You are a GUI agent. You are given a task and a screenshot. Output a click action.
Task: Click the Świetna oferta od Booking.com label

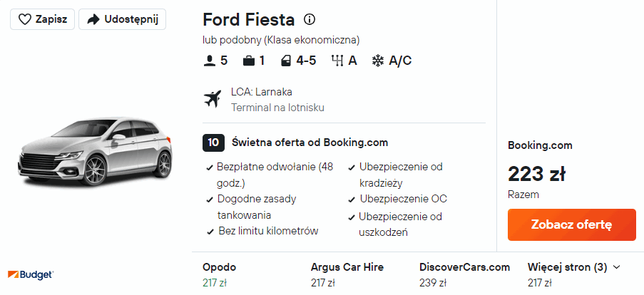coord(310,143)
